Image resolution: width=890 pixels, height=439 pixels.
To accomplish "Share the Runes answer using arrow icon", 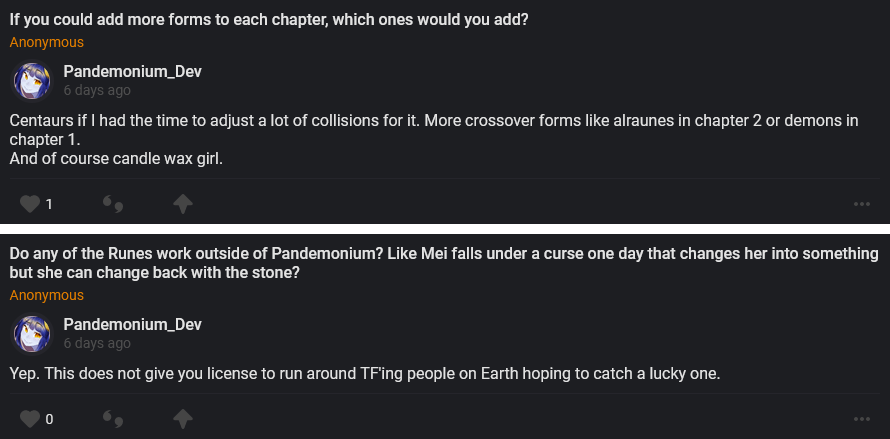I will tap(182, 418).
